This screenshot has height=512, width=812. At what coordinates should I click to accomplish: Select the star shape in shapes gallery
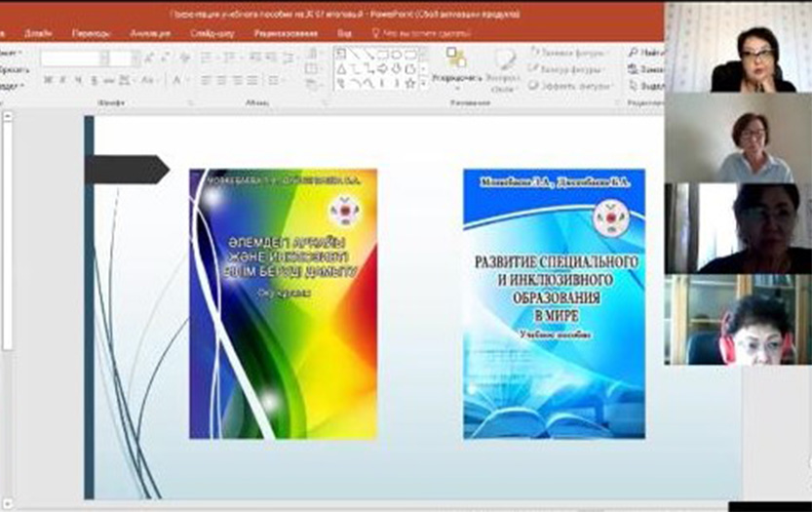pos(410,84)
